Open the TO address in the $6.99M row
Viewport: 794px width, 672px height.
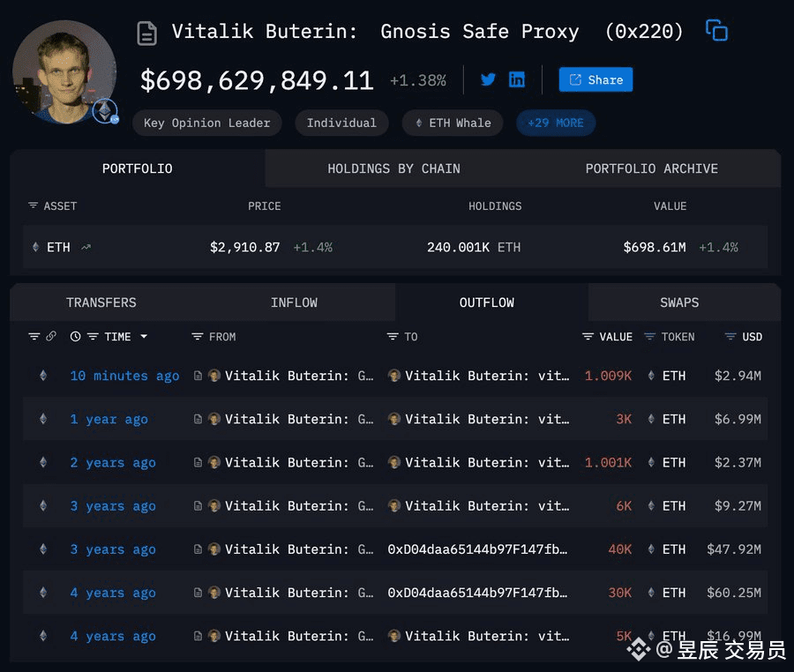[487, 420]
